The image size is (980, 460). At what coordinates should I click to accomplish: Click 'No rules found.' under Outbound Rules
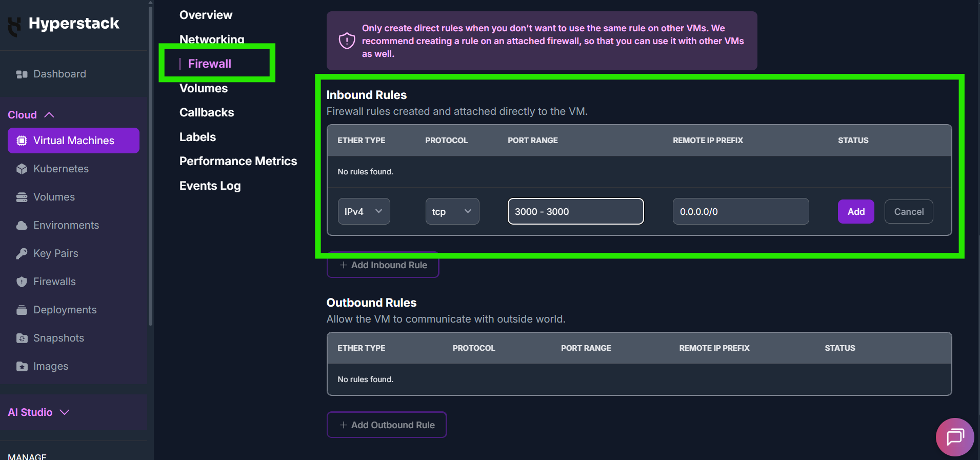[365, 379]
